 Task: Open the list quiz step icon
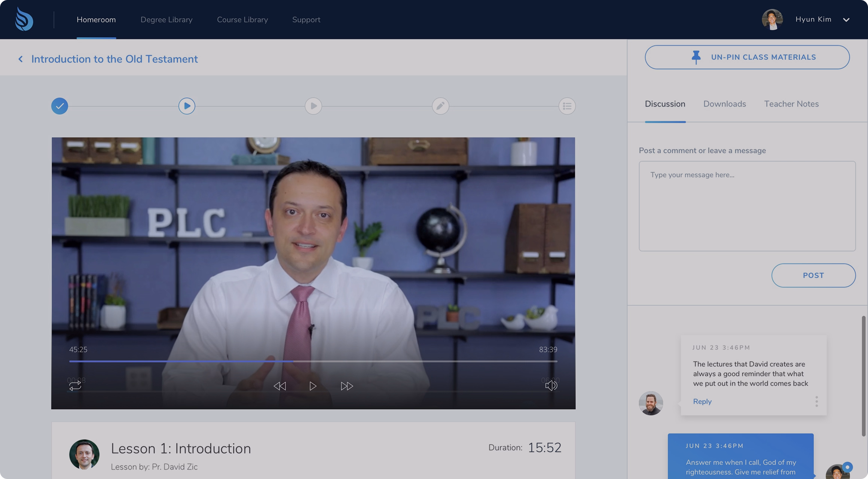pos(567,106)
